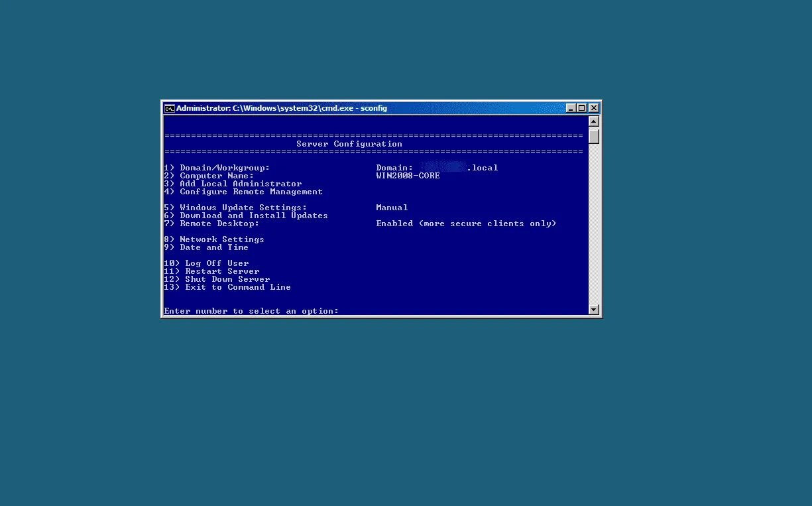812x506 pixels.
Task: Click option '8) Network Settings'
Action: (214, 239)
